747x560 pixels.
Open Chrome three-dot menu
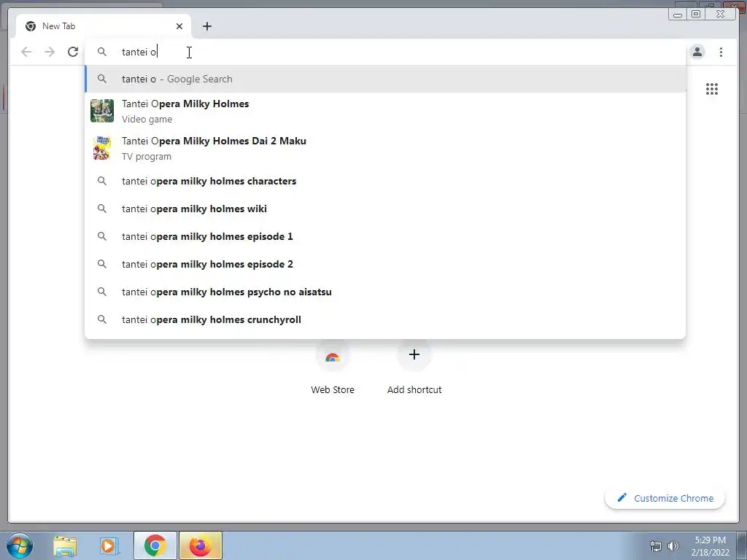click(721, 52)
